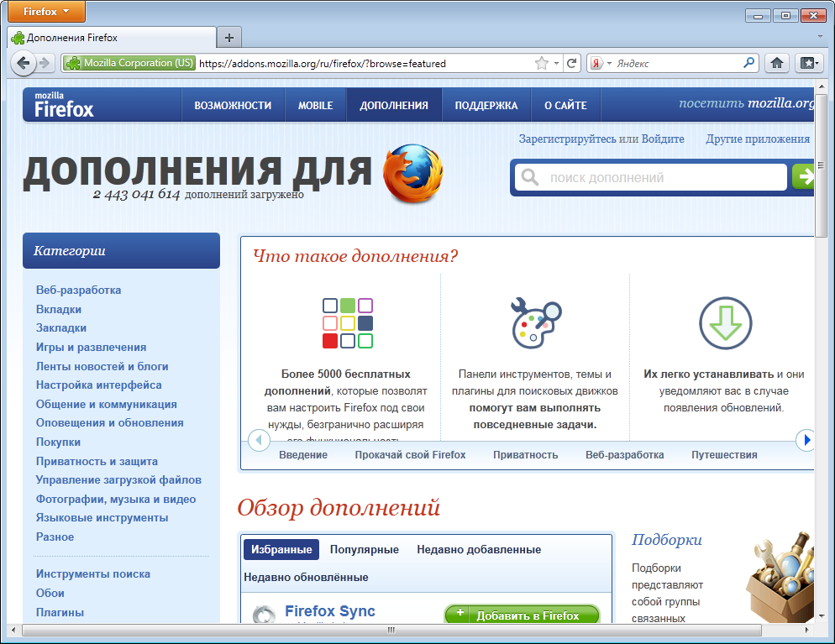Viewport: 835px width, 644px height.
Task: Select the Веб-разработка promo tab
Action: tap(625, 455)
